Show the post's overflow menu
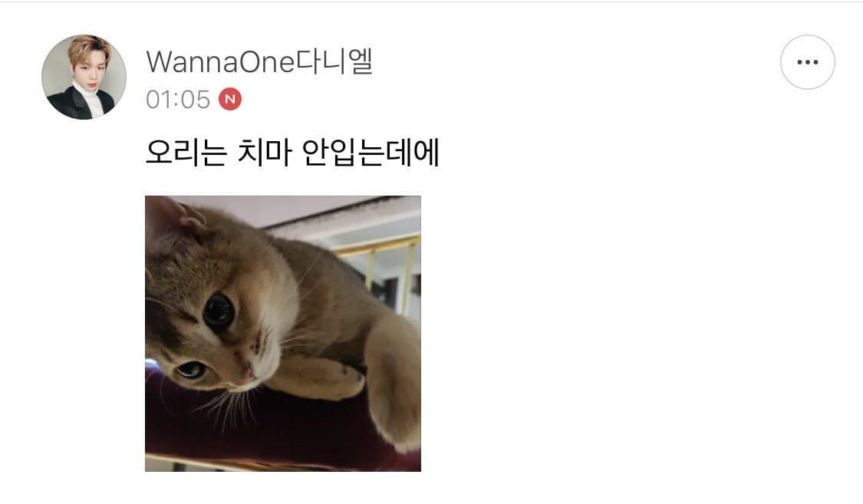This screenshot has width=863, height=504. pyautogui.click(x=808, y=62)
